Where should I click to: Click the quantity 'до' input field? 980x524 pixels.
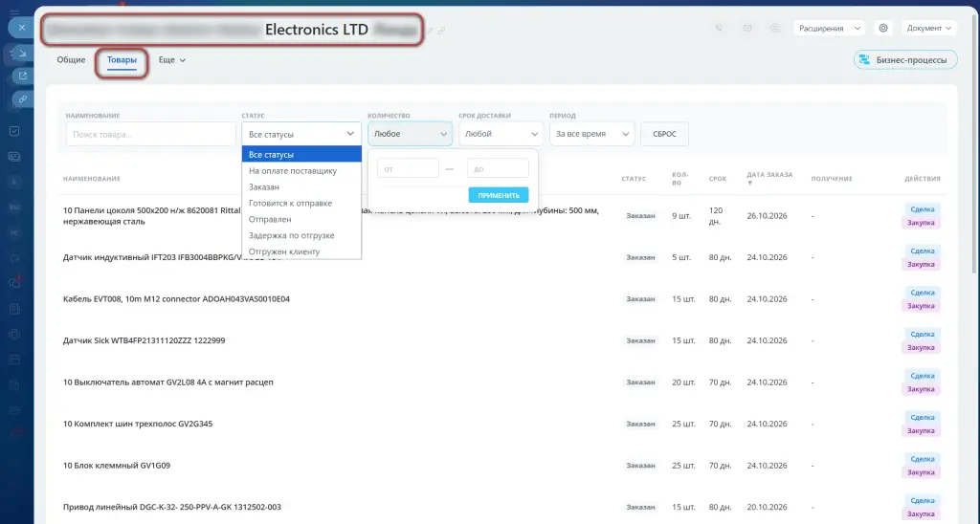tap(498, 168)
